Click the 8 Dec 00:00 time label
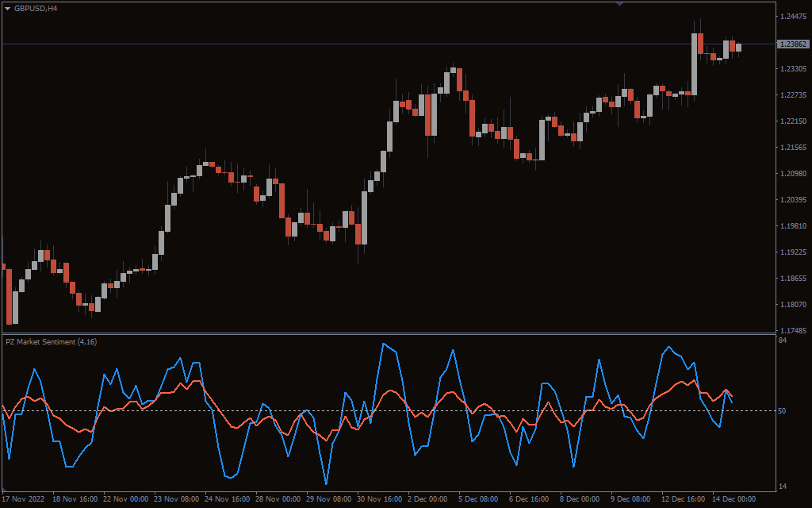This screenshot has height=508, width=812. click(x=580, y=500)
